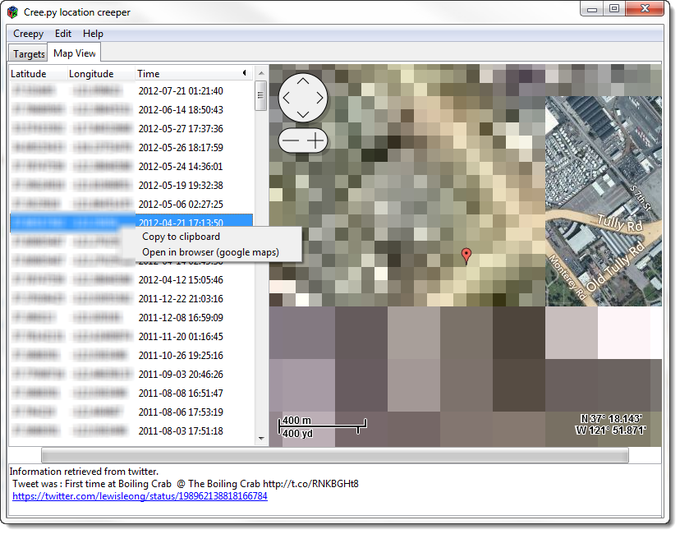Pan the map right with the arrow

pos(320,98)
